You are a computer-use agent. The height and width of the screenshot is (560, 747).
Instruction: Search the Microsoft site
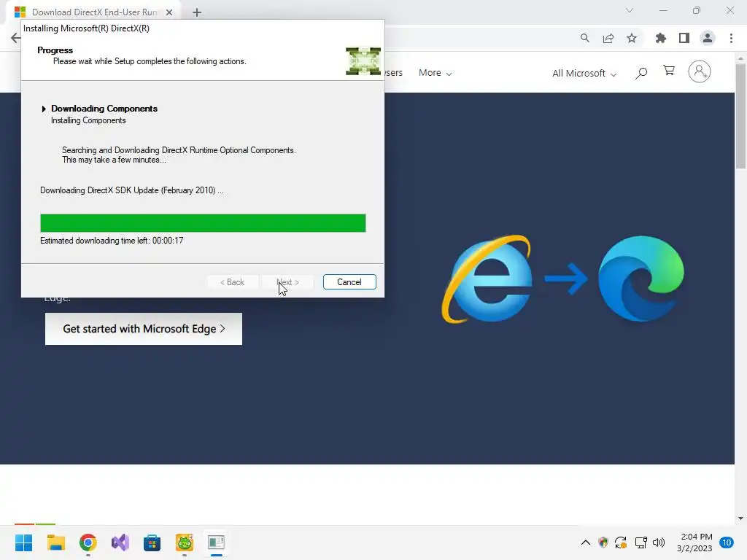tap(641, 73)
